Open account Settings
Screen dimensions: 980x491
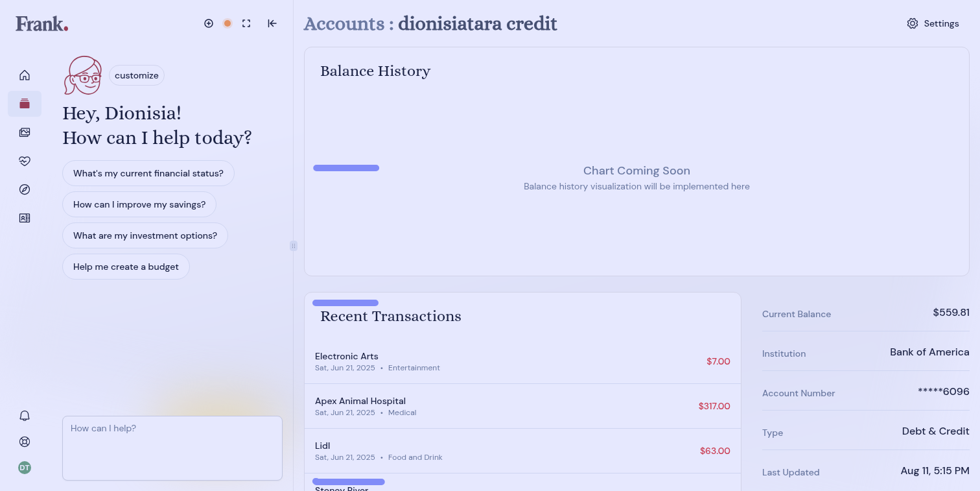pos(933,23)
